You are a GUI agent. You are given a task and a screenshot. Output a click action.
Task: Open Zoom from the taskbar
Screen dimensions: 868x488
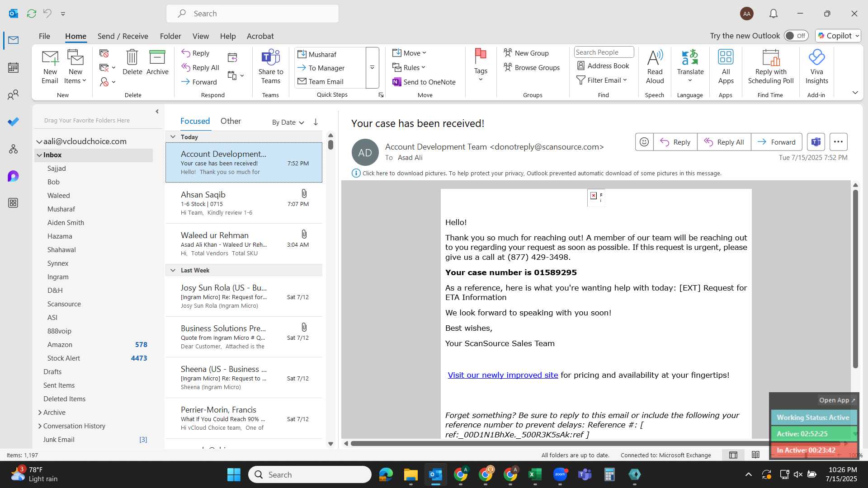560,474
